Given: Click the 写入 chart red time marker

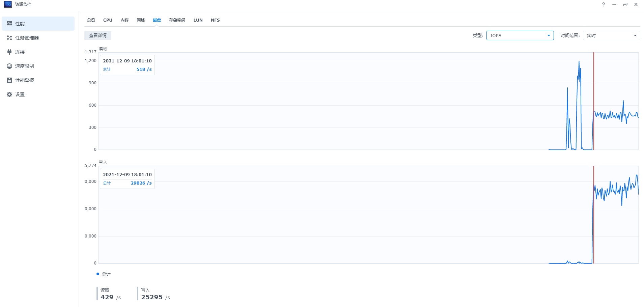Looking at the screenshot, I should (594, 215).
